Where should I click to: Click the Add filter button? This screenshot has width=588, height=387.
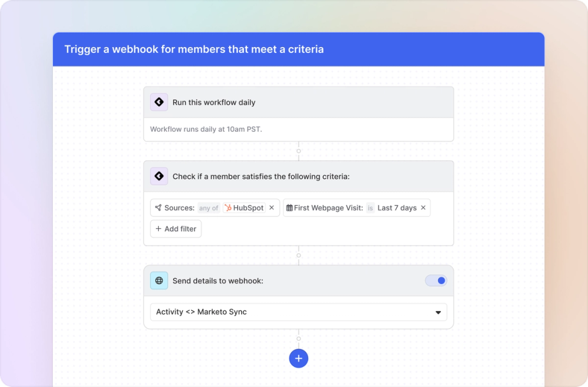pos(175,229)
